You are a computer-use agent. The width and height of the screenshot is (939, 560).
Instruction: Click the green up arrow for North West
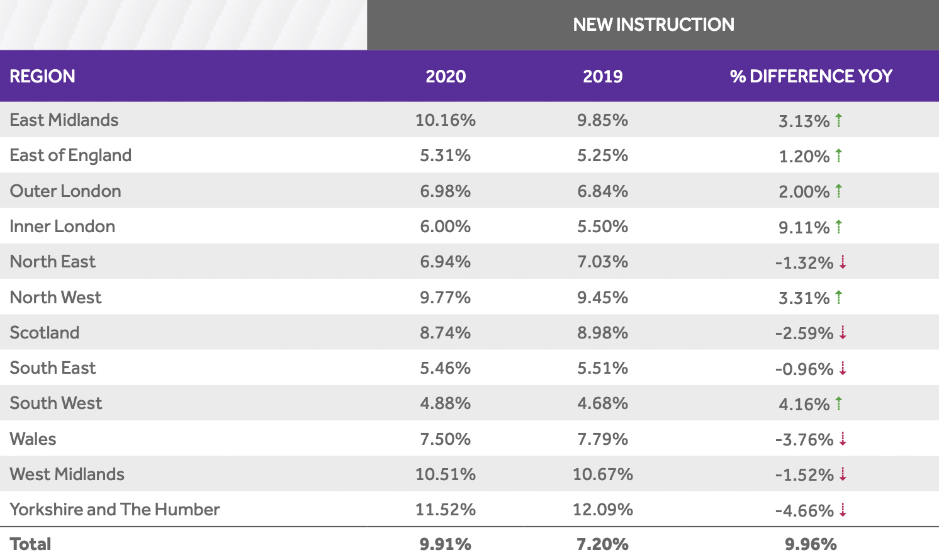(x=838, y=297)
